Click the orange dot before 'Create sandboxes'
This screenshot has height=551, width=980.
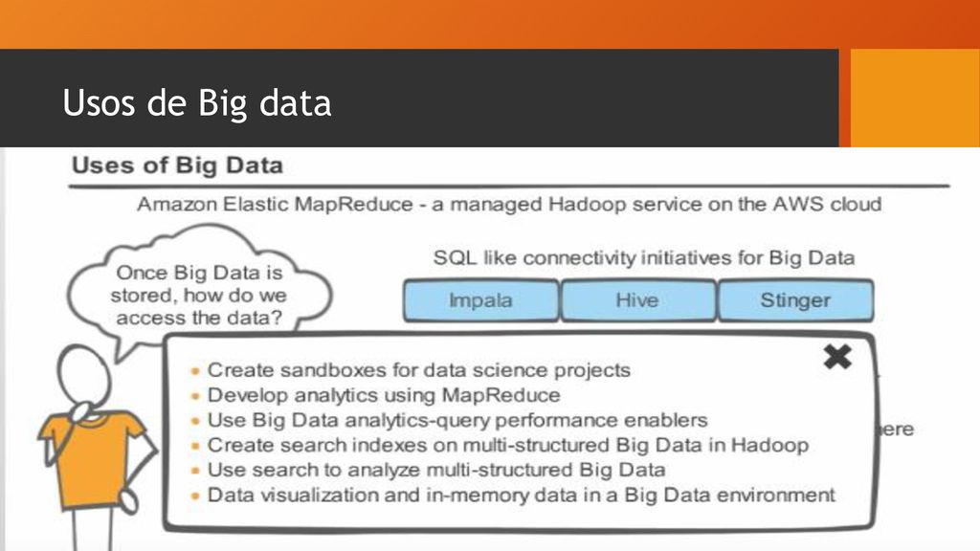tap(195, 371)
